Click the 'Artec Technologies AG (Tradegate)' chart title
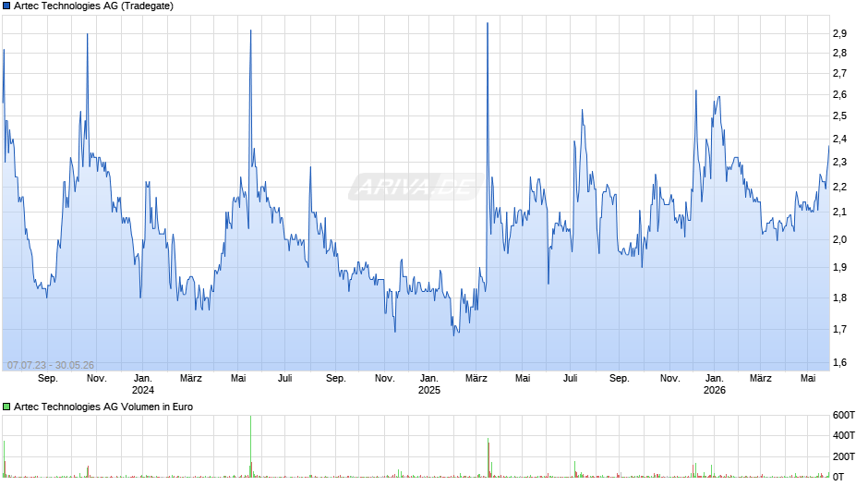The height and width of the screenshot is (486, 868). [x=93, y=6]
